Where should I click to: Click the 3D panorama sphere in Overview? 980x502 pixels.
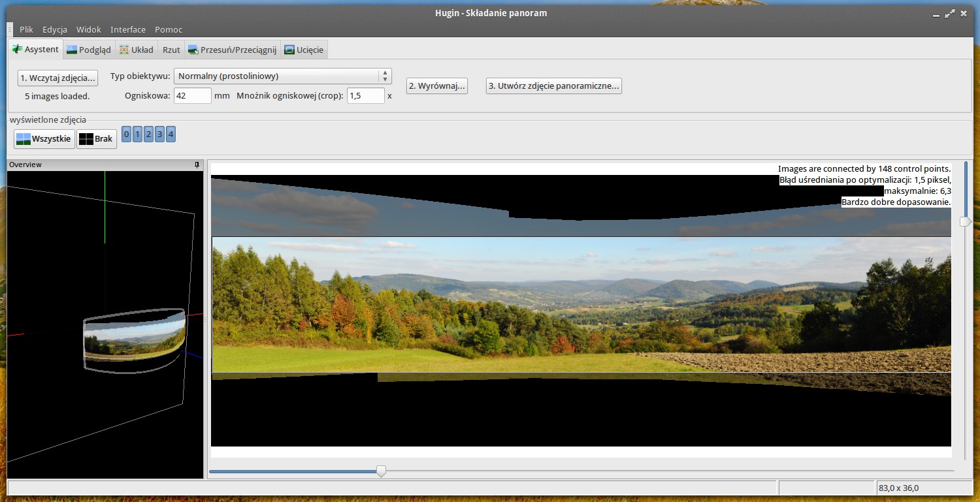(134, 340)
